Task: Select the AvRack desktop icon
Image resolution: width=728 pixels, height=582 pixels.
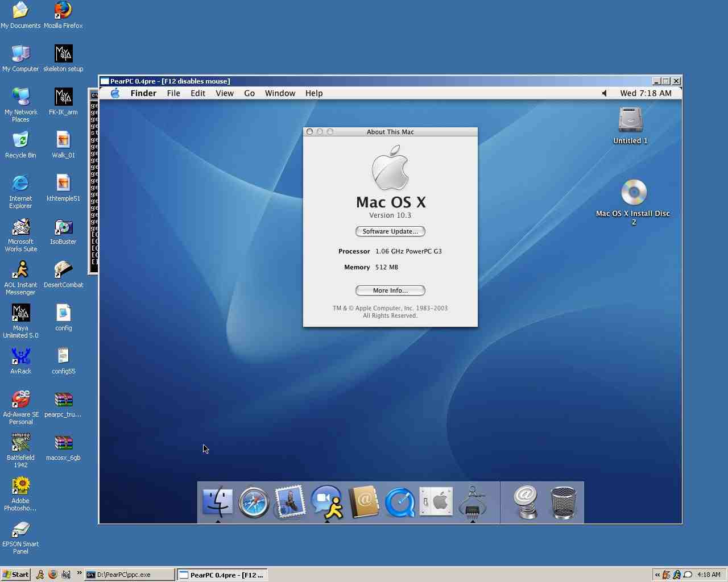Action: [20, 360]
